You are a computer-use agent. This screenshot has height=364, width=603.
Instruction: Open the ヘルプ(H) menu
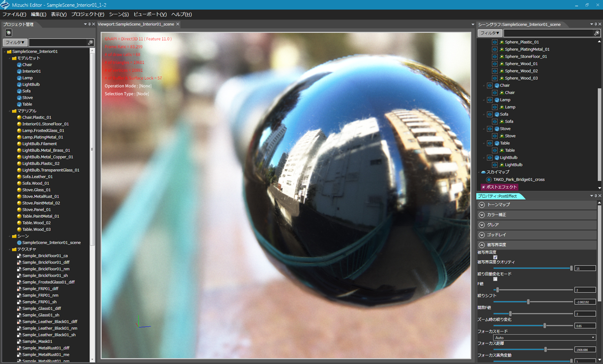click(181, 15)
